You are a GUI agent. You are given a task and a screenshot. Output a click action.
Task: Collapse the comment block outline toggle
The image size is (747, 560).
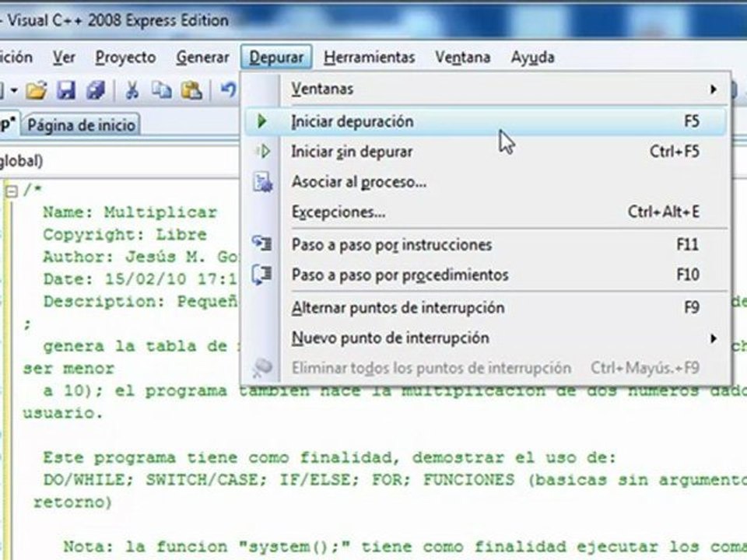[x=12, y=191]
